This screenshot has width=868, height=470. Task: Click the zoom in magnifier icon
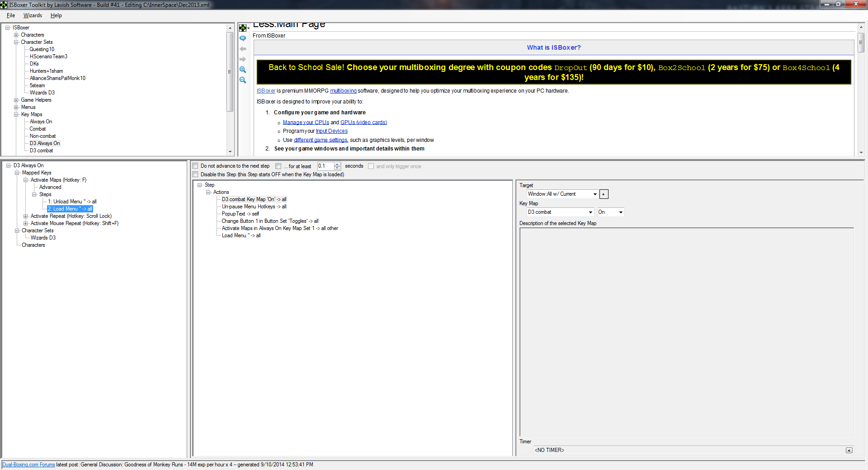243,70
